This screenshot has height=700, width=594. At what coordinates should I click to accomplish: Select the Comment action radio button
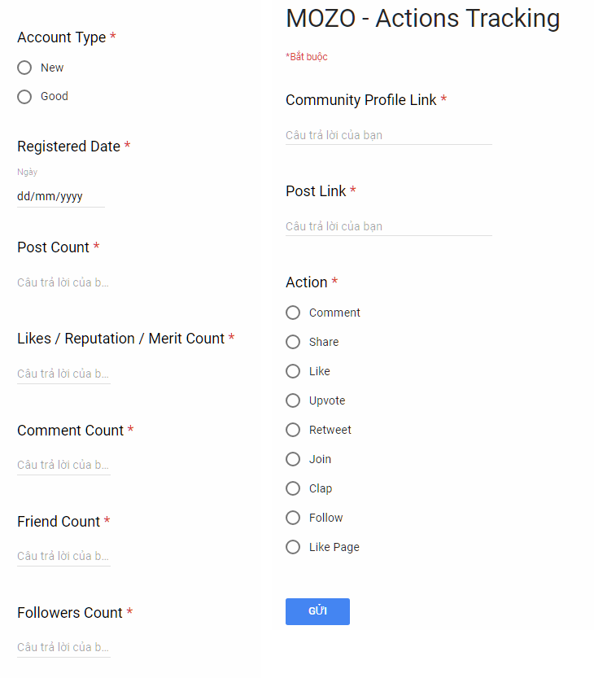click(293, 313)
